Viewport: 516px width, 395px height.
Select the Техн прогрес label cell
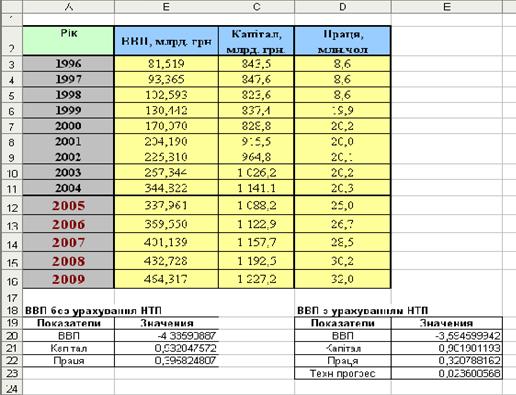click(x=343, y=373)
